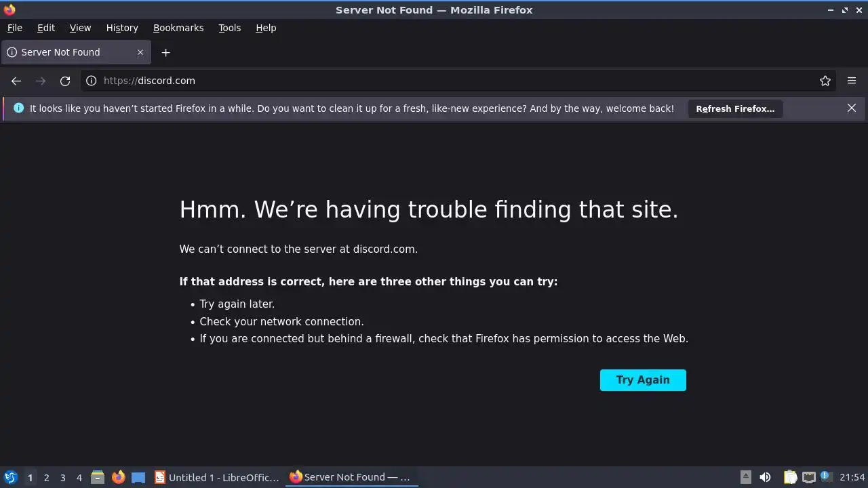
Task: Open the Bookmarks menu
Action: (x=178, y=28)
